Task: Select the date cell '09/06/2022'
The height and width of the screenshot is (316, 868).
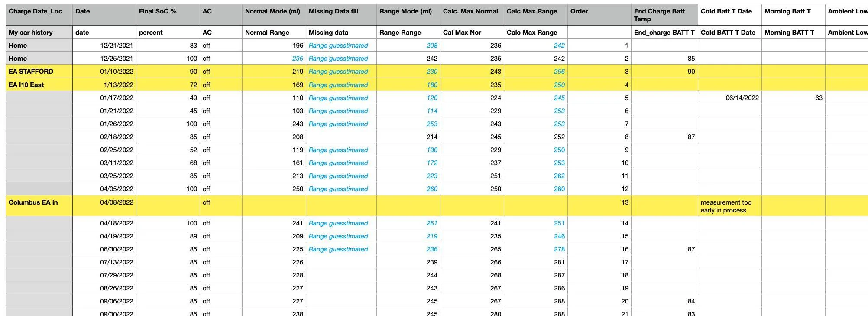Action: click(x=104, y=301)
